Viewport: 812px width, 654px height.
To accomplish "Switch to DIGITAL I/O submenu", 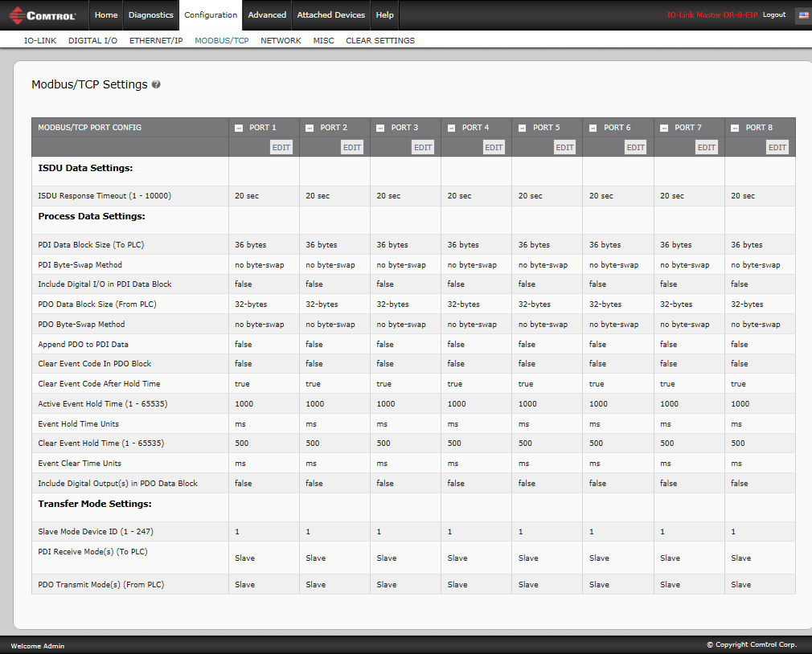I will 92,40.
